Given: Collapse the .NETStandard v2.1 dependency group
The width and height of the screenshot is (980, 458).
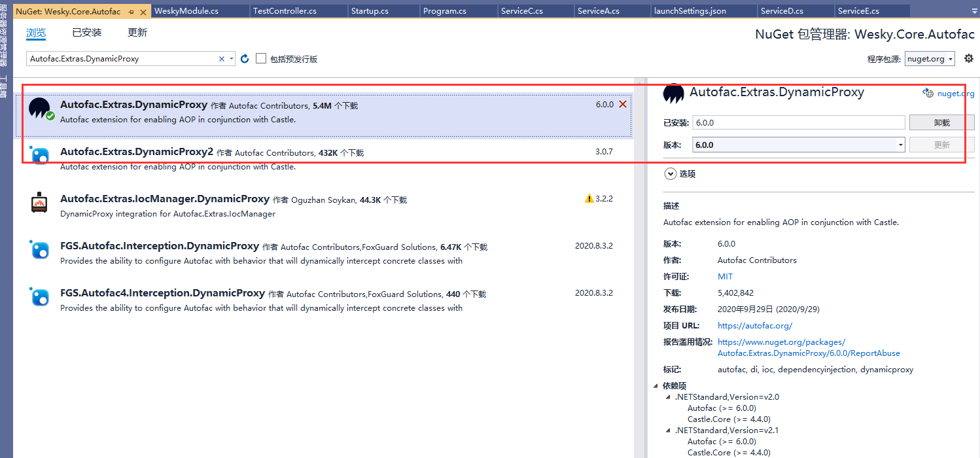Looking at the screenshot, I should 668,431.
